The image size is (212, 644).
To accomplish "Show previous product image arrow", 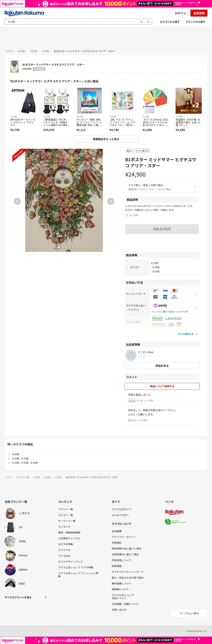I will tap(17, 201).
